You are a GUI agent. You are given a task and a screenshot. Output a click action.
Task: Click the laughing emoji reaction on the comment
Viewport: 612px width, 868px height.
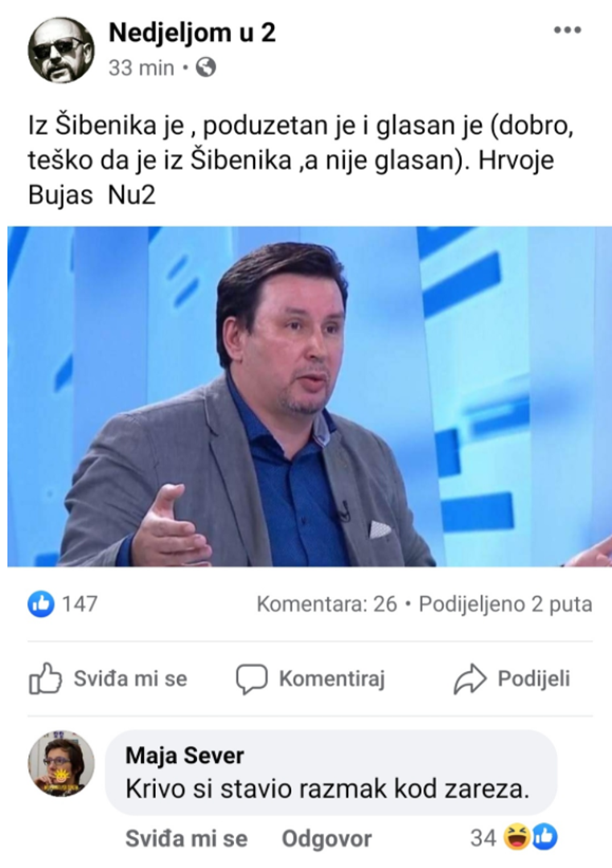(515, 837)
